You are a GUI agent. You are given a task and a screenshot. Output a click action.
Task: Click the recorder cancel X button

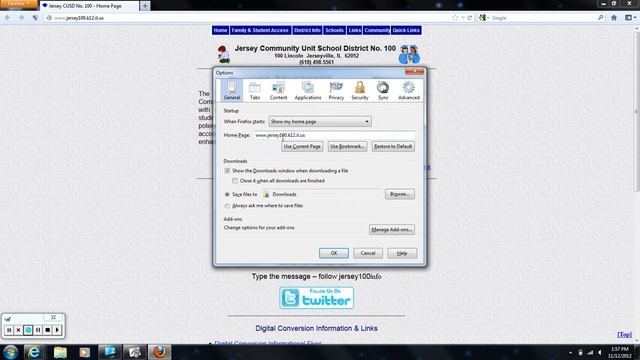(18, 330)
